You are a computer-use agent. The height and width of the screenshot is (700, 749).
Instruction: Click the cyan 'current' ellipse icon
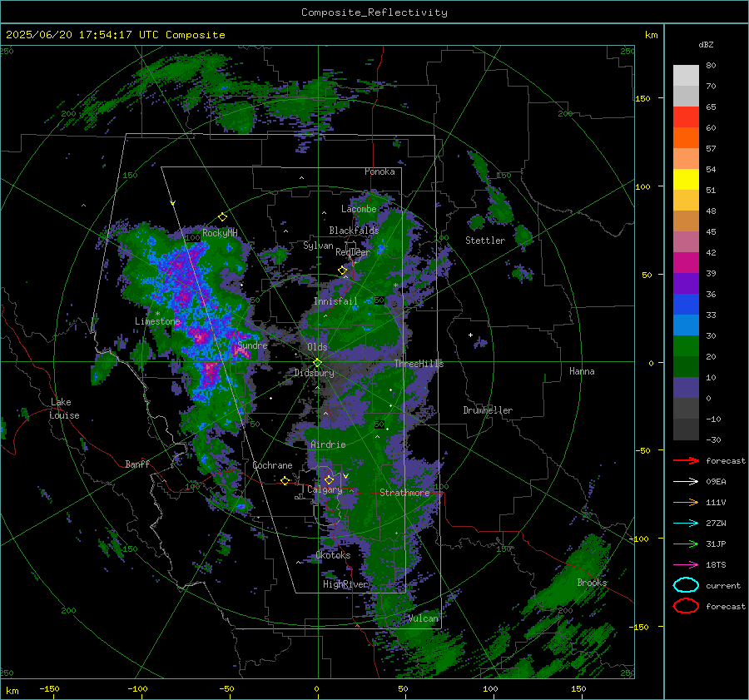(x=686, y=585)
